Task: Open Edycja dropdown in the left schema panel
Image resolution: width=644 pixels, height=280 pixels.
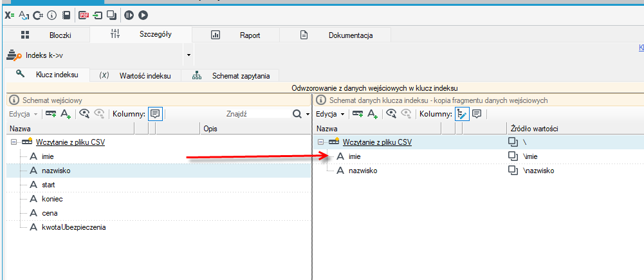Action: (23, 114)
